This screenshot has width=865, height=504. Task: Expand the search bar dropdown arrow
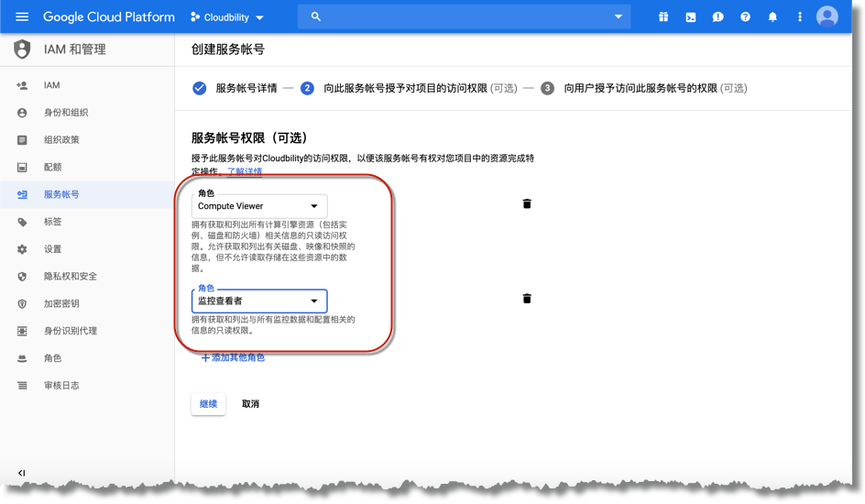point(619,16)
